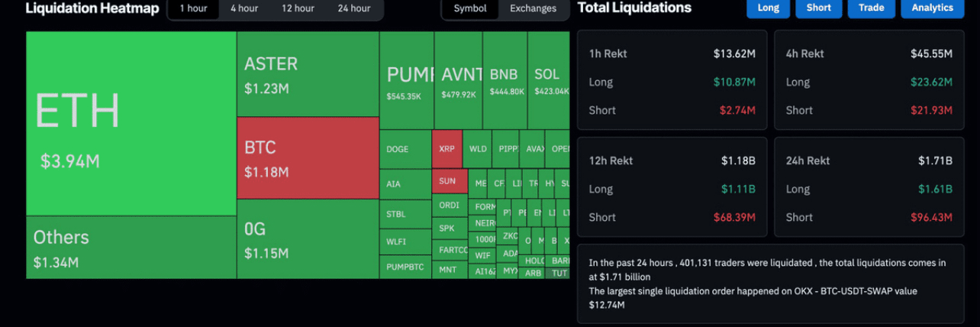Open the 1h Rekt summary card
980x327 pixels.
click(x=672, y=80)
